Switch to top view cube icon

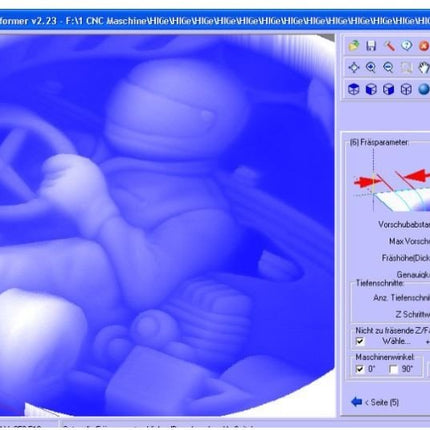(354, 89)
